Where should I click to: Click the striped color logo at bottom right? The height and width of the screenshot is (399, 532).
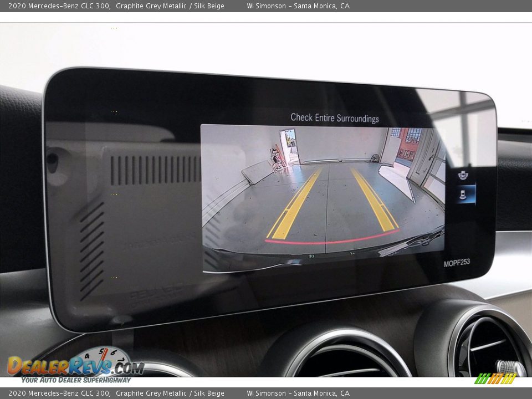(x=495, y=378)
